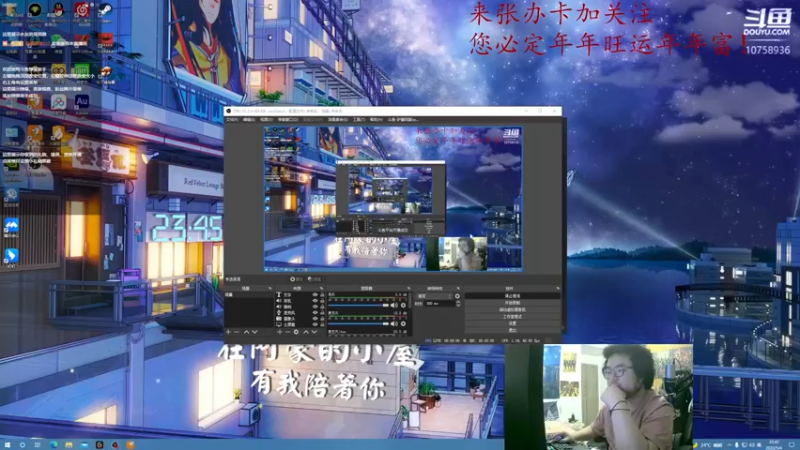This screenshot has height=450, width=800.
Task: Toggle visibility eye of fourth source
Action: point(315,313)
